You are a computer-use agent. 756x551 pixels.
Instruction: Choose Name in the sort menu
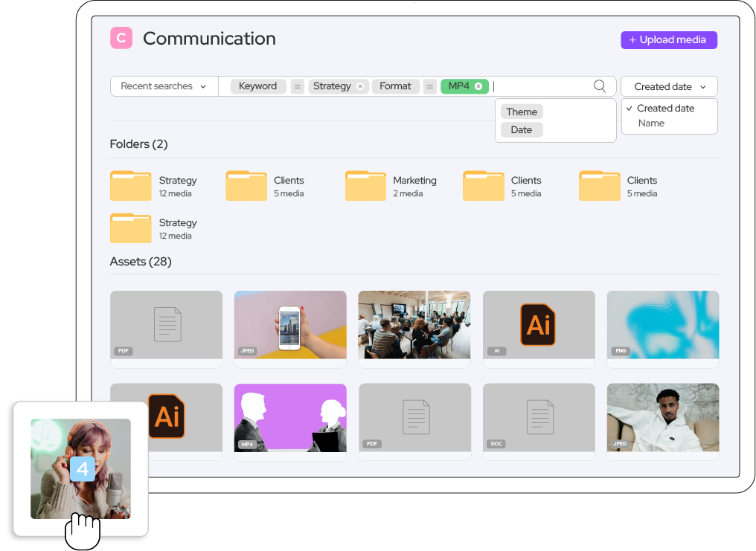click(651, 123)
